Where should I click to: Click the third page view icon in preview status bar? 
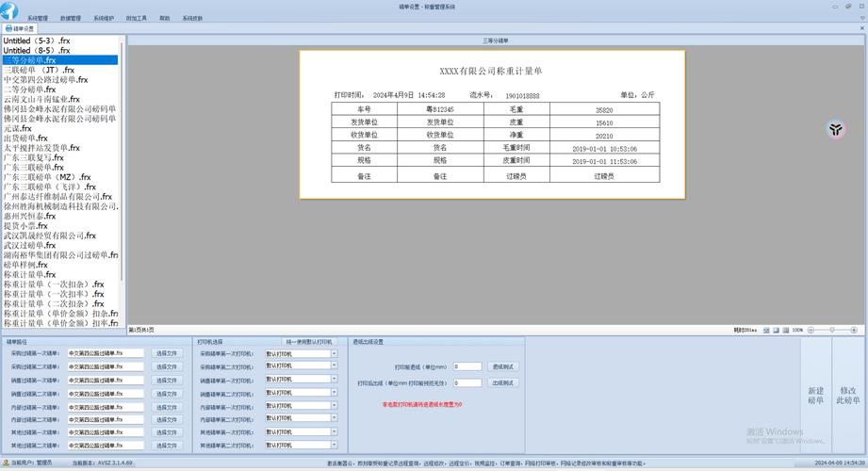point(785,331)
